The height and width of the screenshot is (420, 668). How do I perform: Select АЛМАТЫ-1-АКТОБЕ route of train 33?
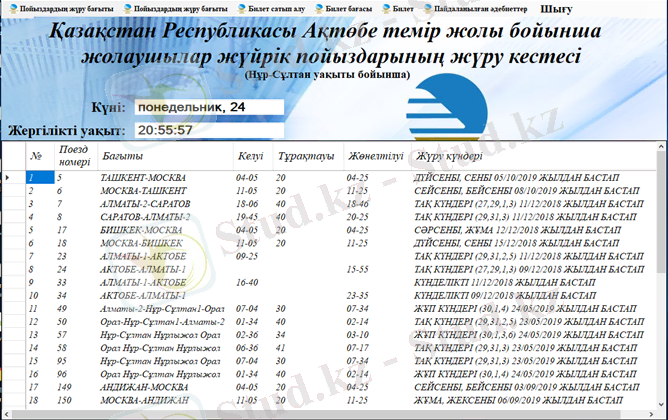pyautogui.click(x=165, y=282)
